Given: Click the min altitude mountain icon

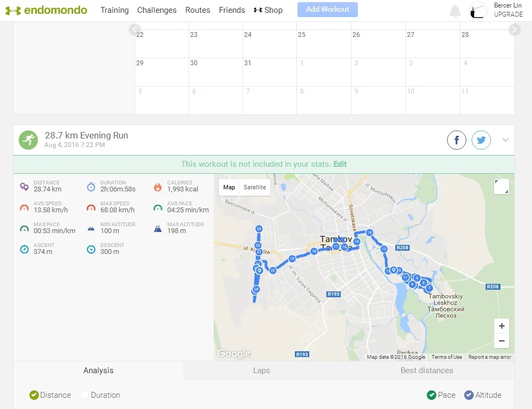Looking at the screenshot, I should [91, 229].
